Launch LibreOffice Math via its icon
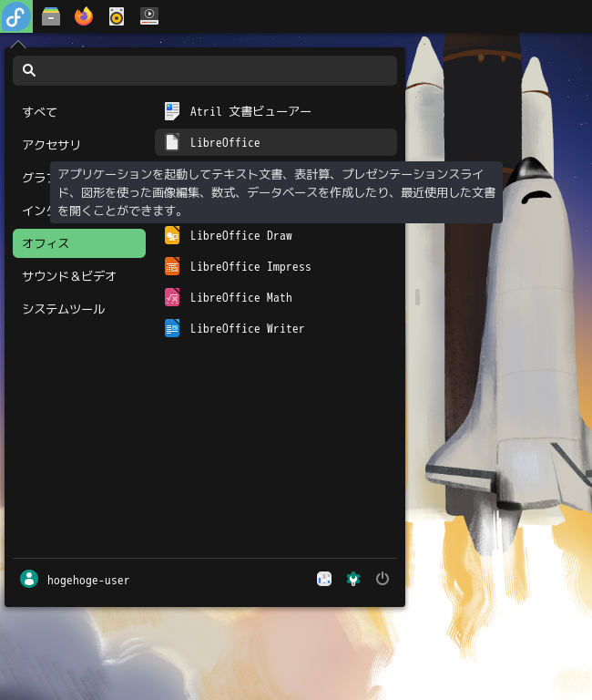Screen dimensions: 592x700 click(172, 297)
